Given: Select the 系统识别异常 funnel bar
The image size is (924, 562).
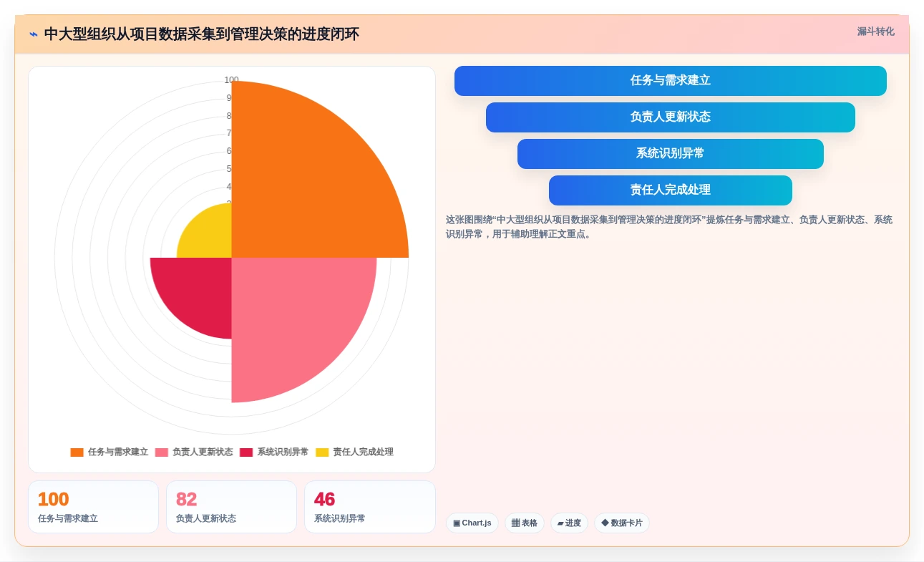Looking at the screenshot, I should [x=670, y=154].
